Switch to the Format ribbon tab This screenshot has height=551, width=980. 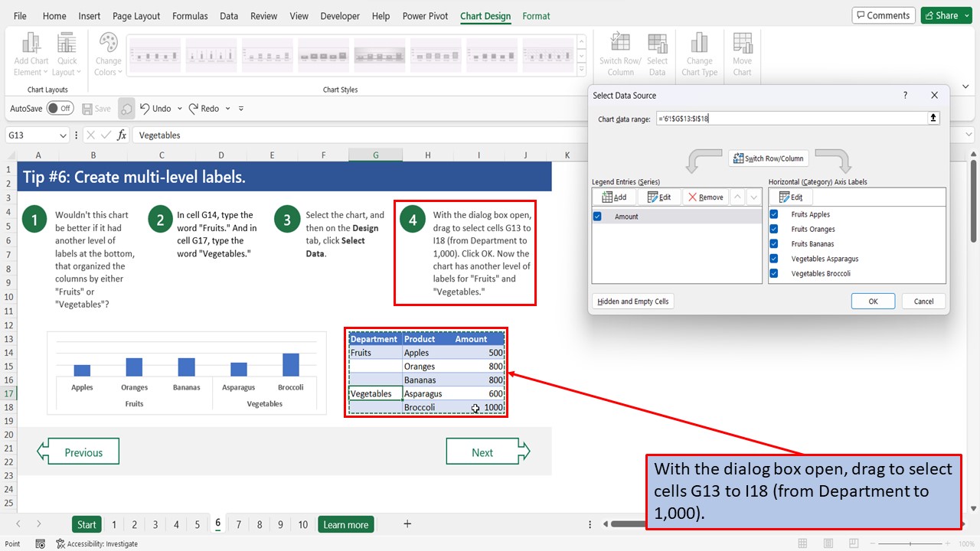[536, 15]
